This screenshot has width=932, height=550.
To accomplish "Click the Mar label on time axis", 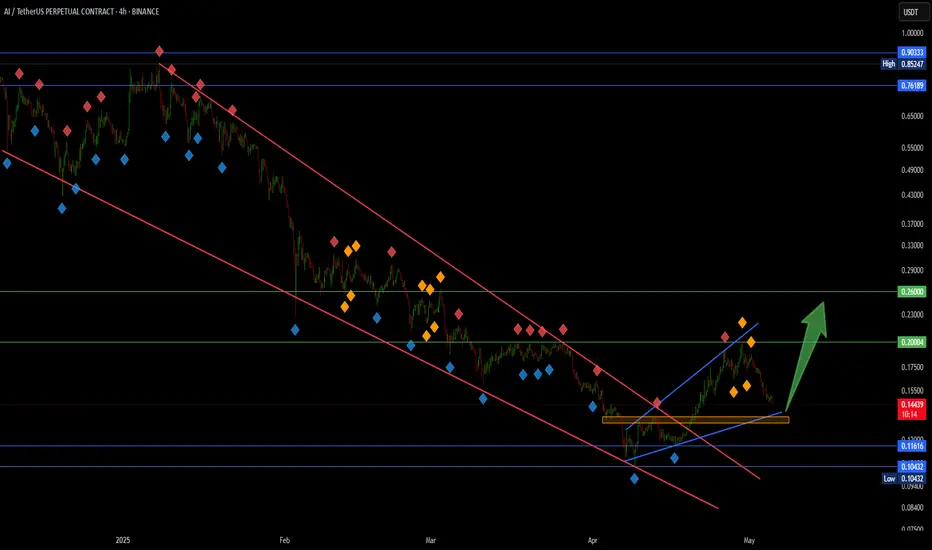I will point(431,540).
